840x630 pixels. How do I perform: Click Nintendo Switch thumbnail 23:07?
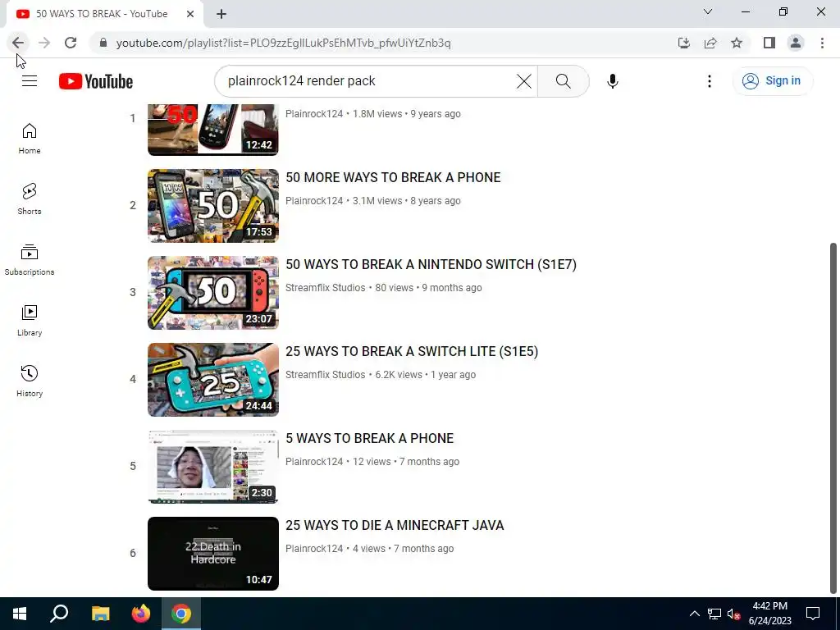click(213, 293)
